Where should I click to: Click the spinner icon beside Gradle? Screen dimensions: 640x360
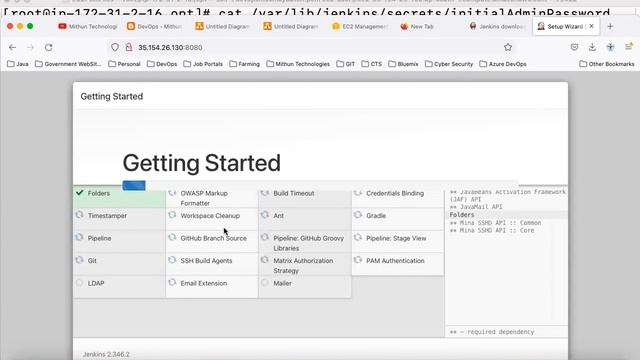[358, 215]
